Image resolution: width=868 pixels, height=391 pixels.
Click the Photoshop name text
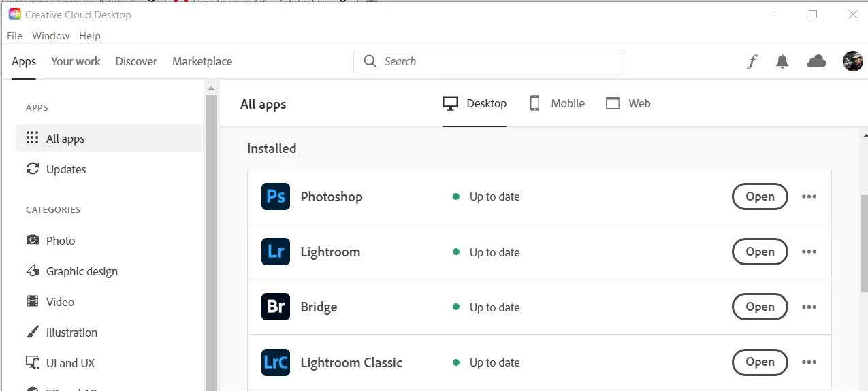pyautogui.click(x=332, y=197)
